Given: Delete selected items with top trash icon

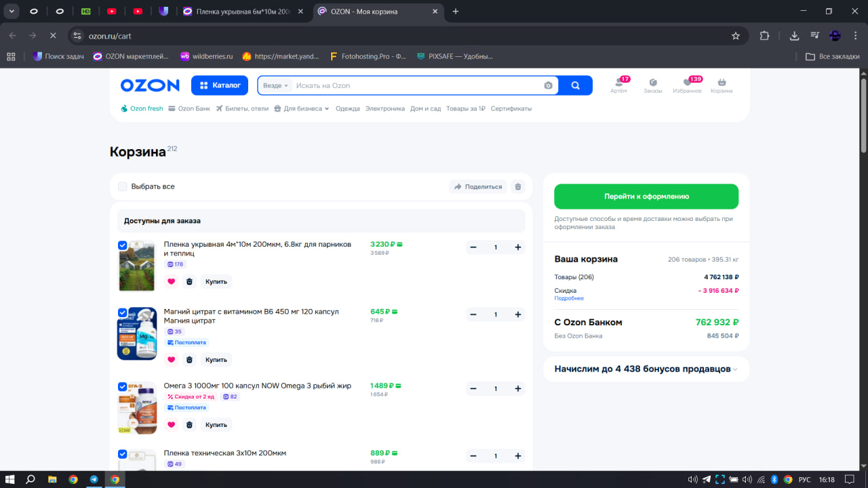Looking at the screenshot, I should pos(518,186).
